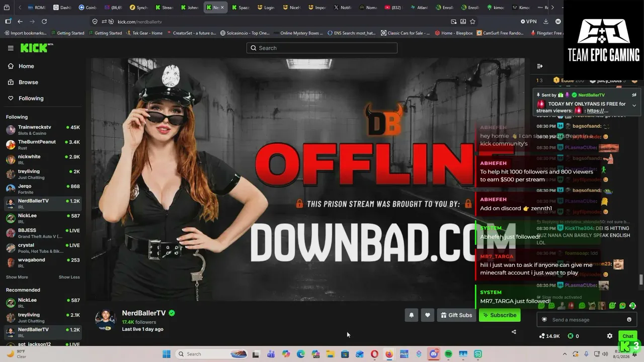
Task: Open recommended sgt_jackson12 channel
Action: pos(43,344)
